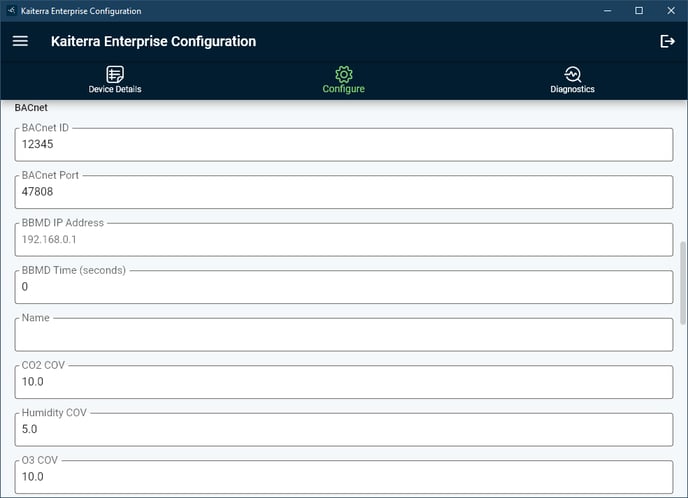Select the O3 COV field
Viewport: 688px width, 498px height.
coord(344,477)
